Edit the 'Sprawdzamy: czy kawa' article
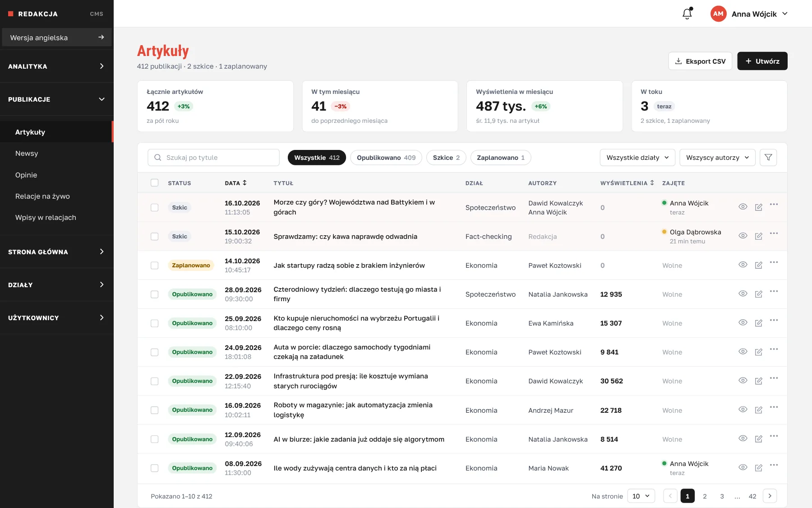812x508 pixels. coord(759,236)
